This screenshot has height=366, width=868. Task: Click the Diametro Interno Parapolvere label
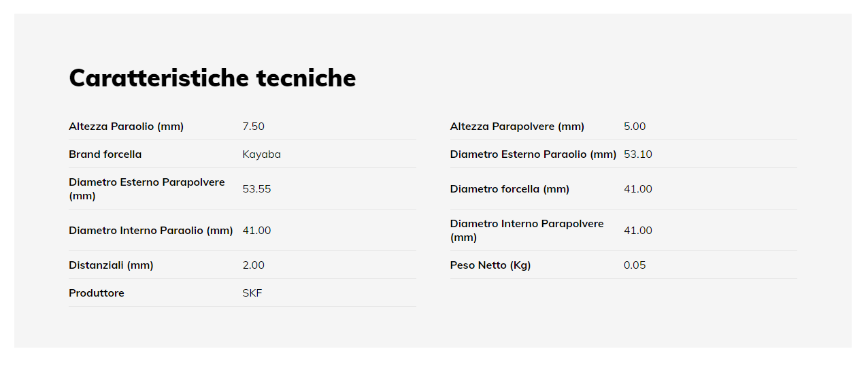[x=527, y=231]
